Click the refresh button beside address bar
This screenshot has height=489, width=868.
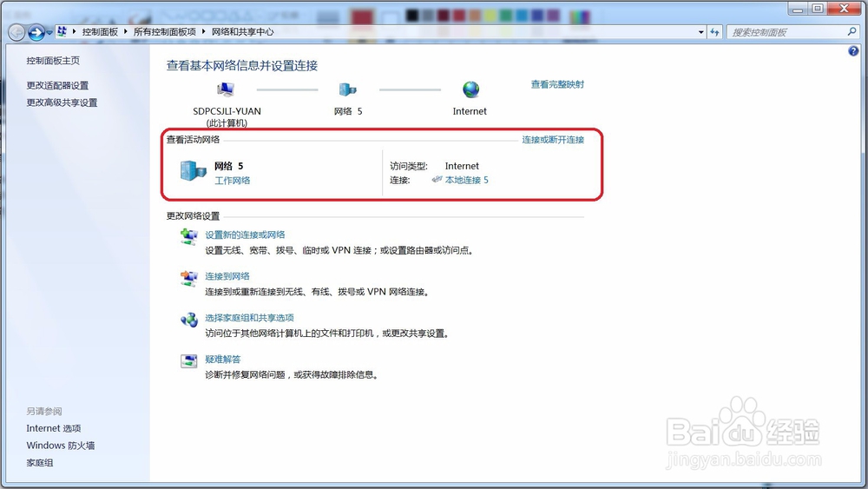pos(715,32)
